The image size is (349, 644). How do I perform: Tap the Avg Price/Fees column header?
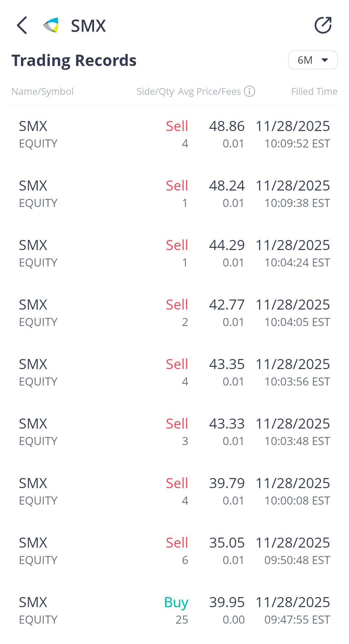[x=209, y=92]
